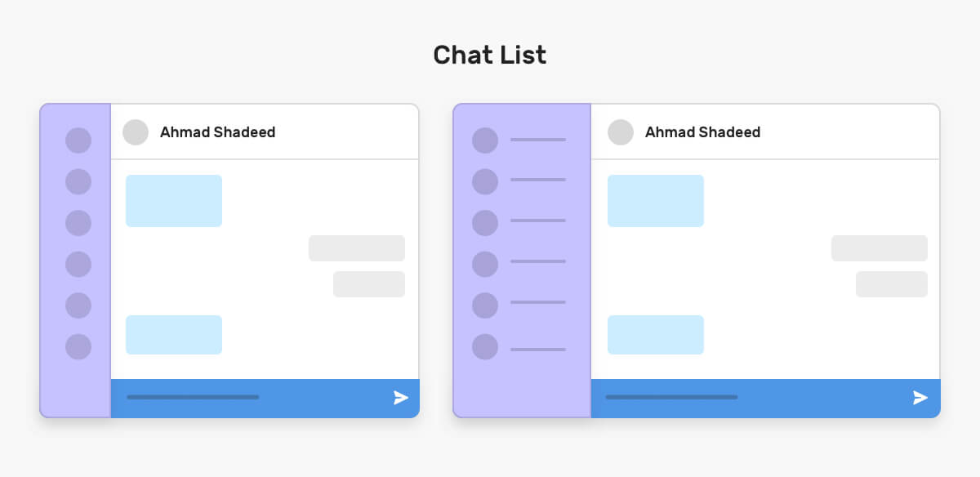Screen dimensions: 980x477
Task: Click Ahmad Shadeed's avatar in the left window header
Action: 136,132
